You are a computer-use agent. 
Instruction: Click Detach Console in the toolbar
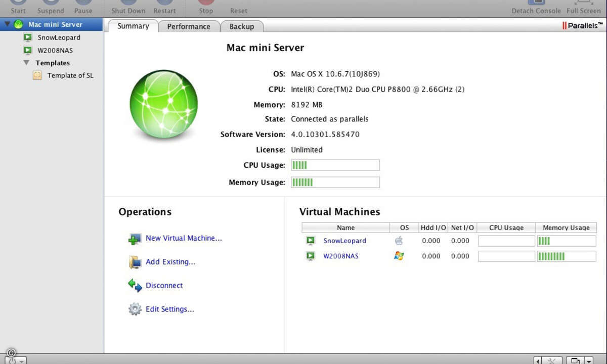536,7
